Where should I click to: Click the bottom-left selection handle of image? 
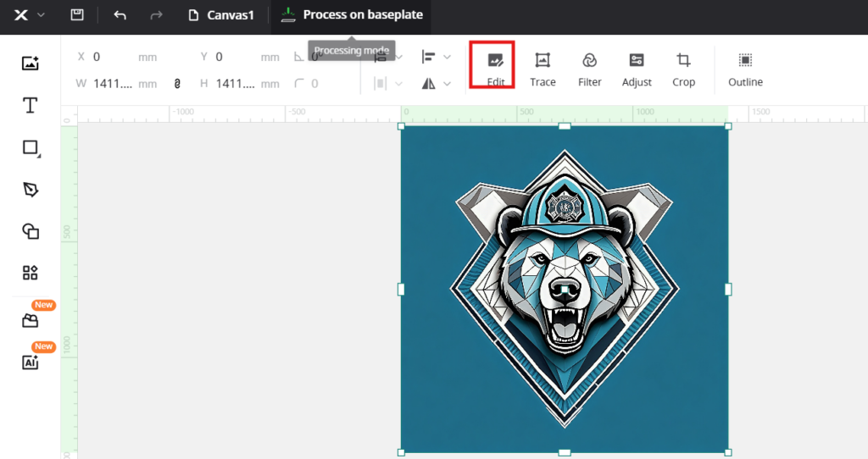click(401, 452)
